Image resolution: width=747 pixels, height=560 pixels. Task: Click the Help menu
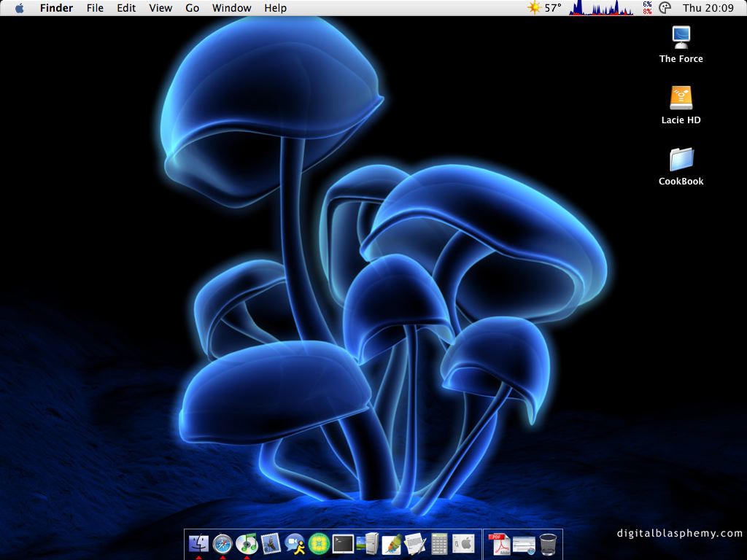275,8
